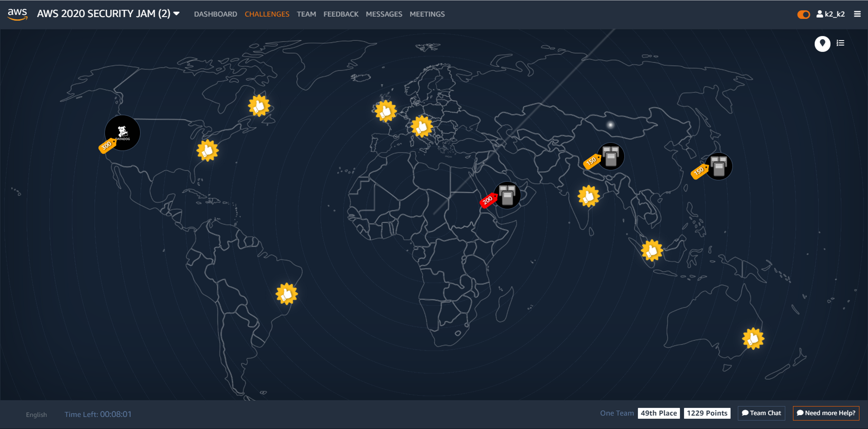
Task: Select the English language option
Action: 36,415
